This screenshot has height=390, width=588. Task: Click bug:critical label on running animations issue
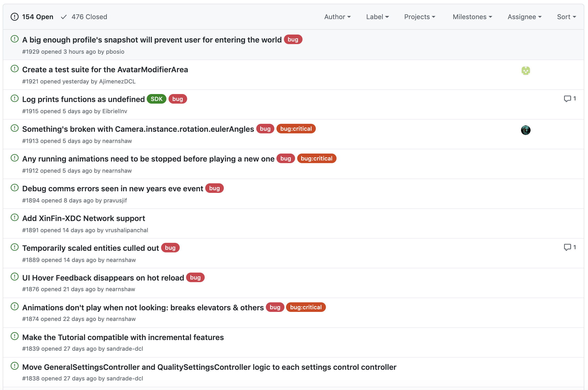pos(316,159)
